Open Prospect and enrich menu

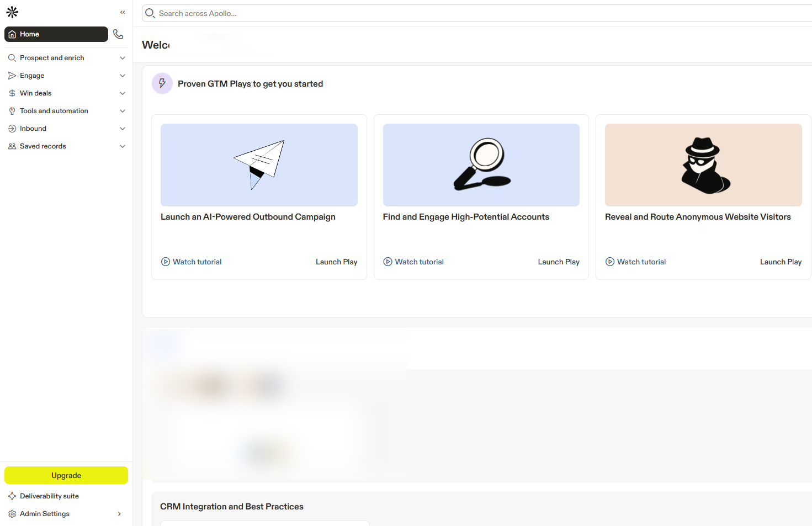(x=66, y=58)
